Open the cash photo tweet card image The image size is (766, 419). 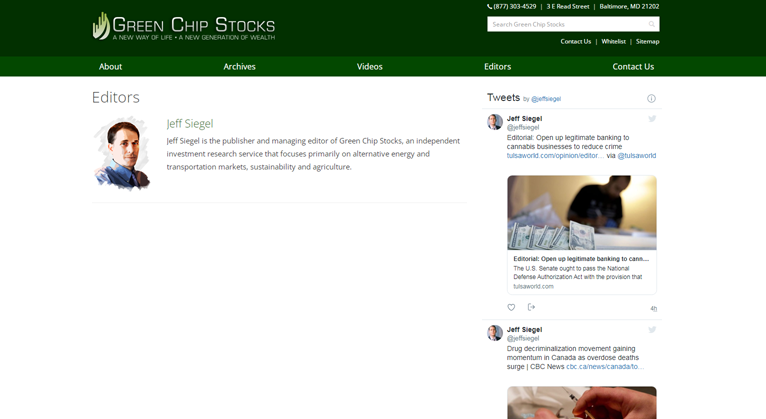point(582,212)
